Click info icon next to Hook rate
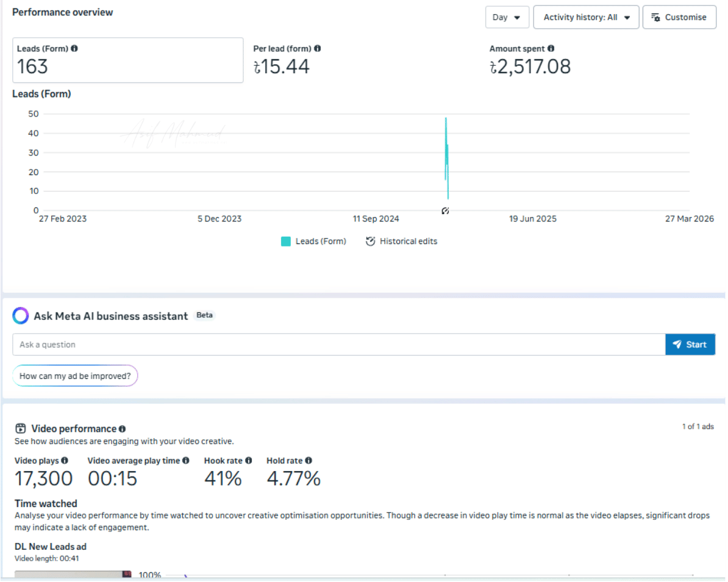Screen dimensions: 728x582 249,461
